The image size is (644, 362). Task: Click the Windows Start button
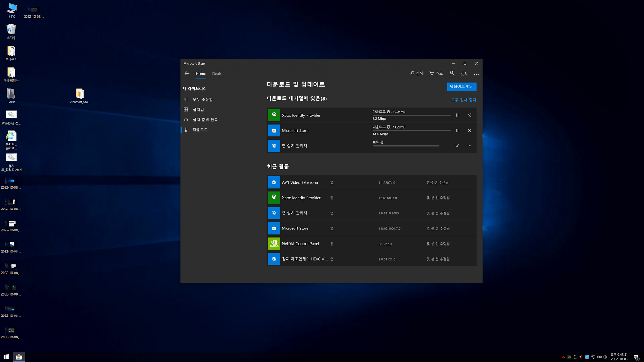click(6, 357)
